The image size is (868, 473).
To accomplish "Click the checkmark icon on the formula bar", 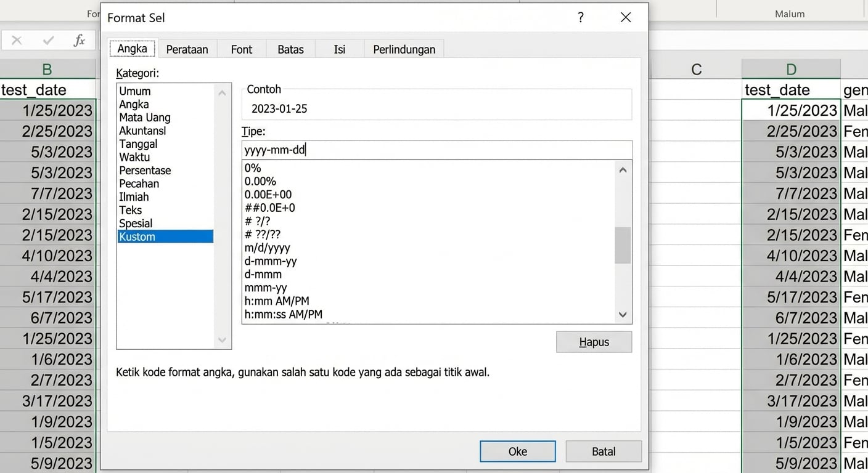I will pyautogui.click(x=48, y=40).
